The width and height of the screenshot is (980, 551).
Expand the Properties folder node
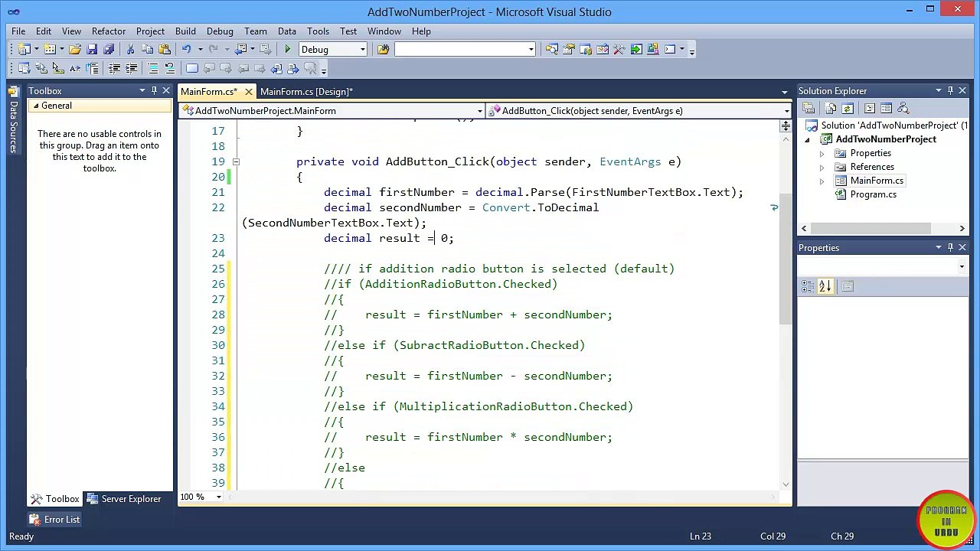pyautogui.click(x=822, y=153)
